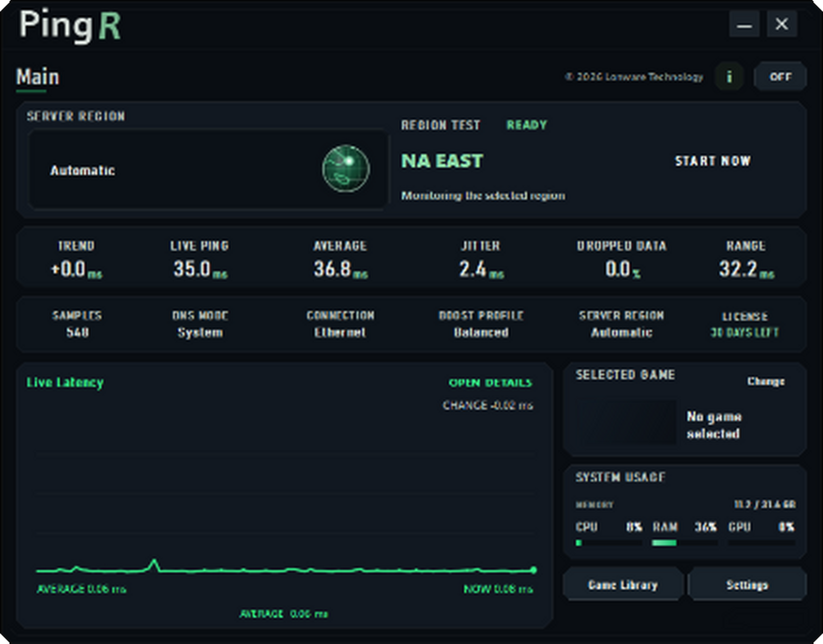The height and width of the screenshot is (644, 823).
Task: Click the Connection Ethernet value
Action: tap(340, 332)
